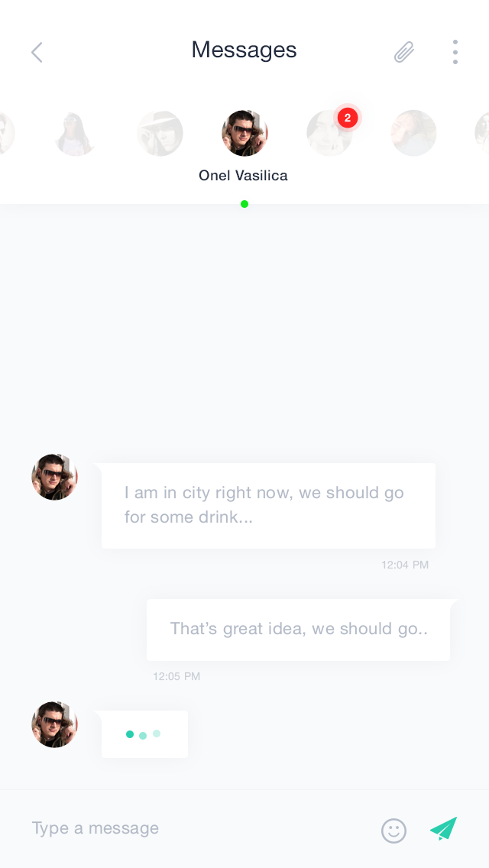The height and width of the screenshot is (868, 489).
Task: Open attachments with the paperclip icon
Action: tap(404, 52)
